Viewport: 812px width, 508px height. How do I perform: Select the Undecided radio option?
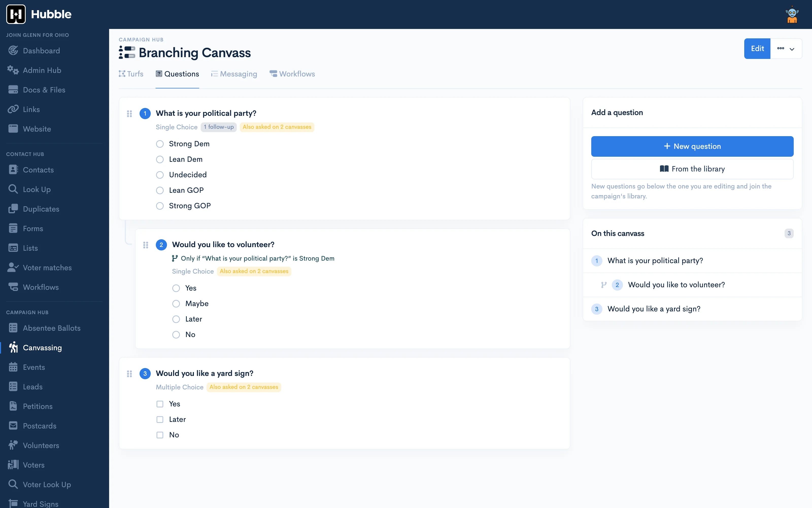tap(160, 175)
